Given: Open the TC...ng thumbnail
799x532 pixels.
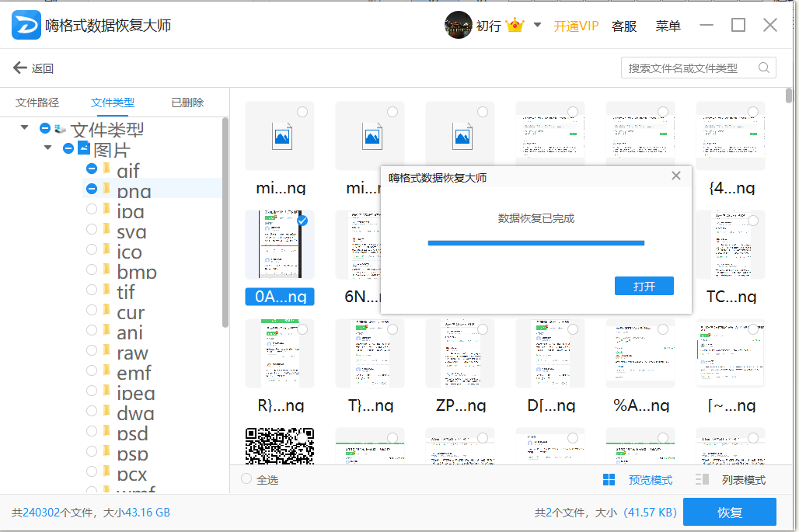Looking at the screenshot, I should click(730, 245).
